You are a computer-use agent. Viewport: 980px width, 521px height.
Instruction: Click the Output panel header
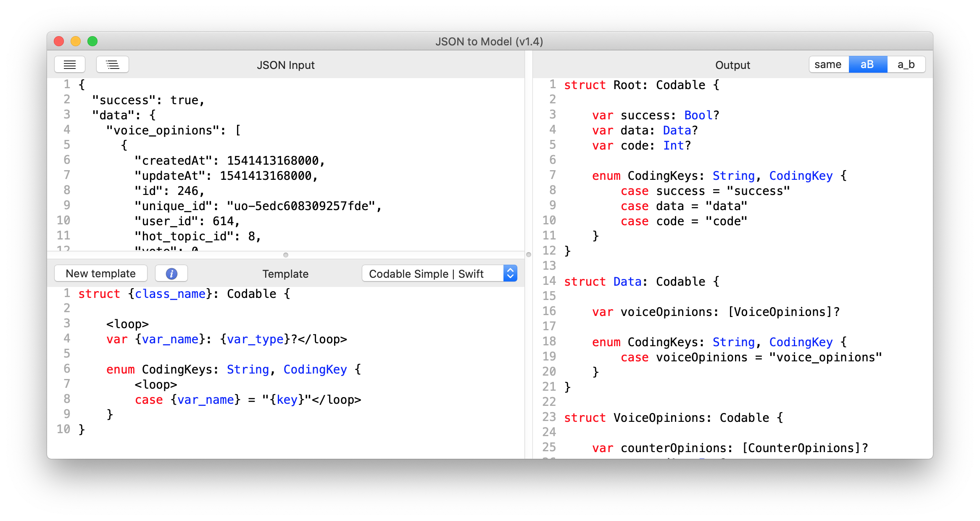click(x=732, y=65)
